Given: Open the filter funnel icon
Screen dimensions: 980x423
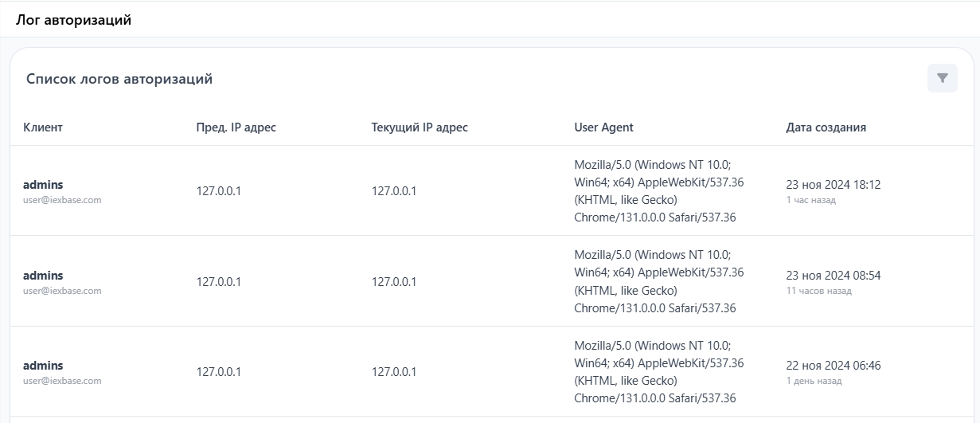Looking at the screenshot, I should [942, 78].
